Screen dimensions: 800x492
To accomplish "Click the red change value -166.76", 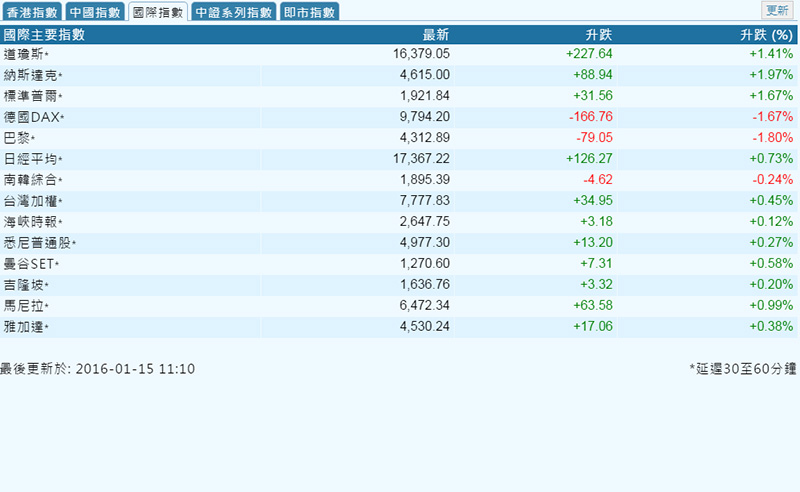I will pyautogui.click(x=591, y=116).
